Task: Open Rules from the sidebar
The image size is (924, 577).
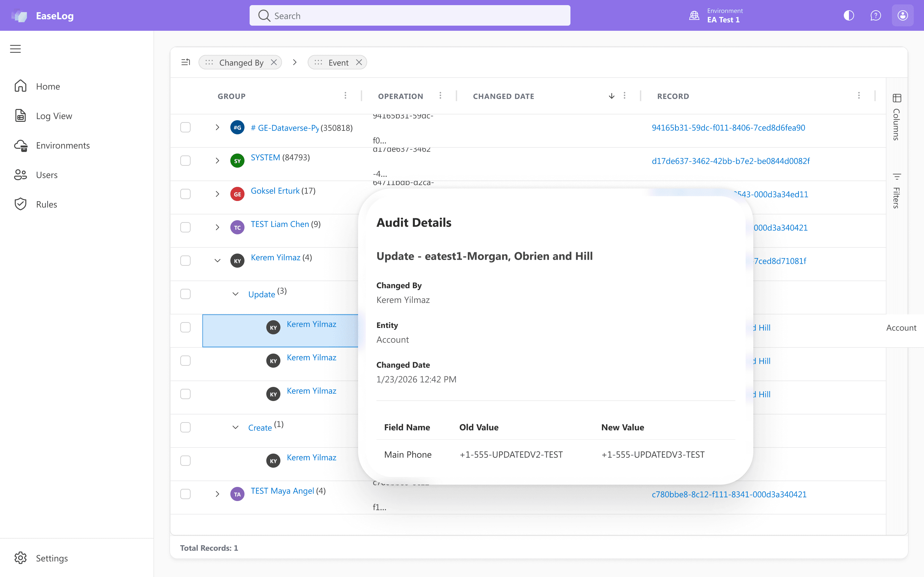Action: (46, 204)
